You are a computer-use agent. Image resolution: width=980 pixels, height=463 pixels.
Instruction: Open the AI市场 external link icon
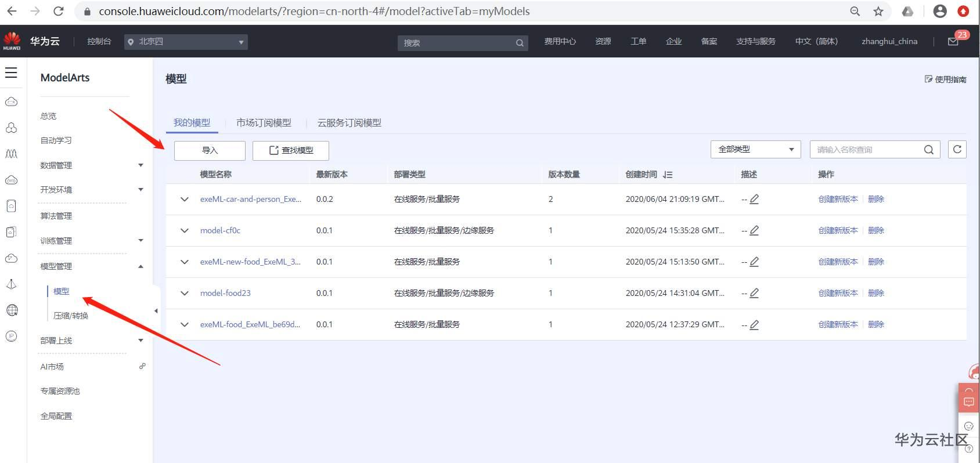point(142,366)
